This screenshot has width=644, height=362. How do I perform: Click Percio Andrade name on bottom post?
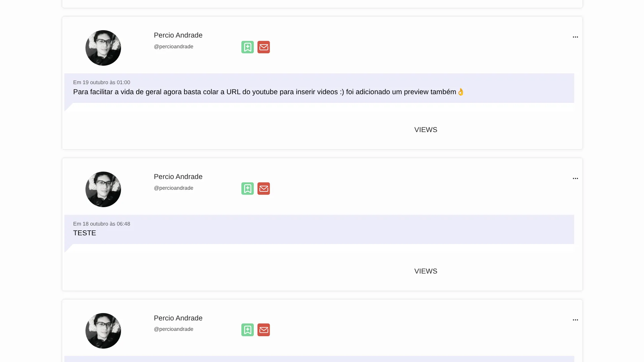178,318
